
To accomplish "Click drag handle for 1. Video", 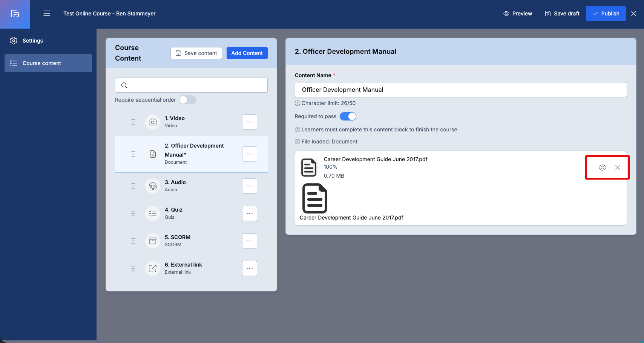I will point(133,122).
